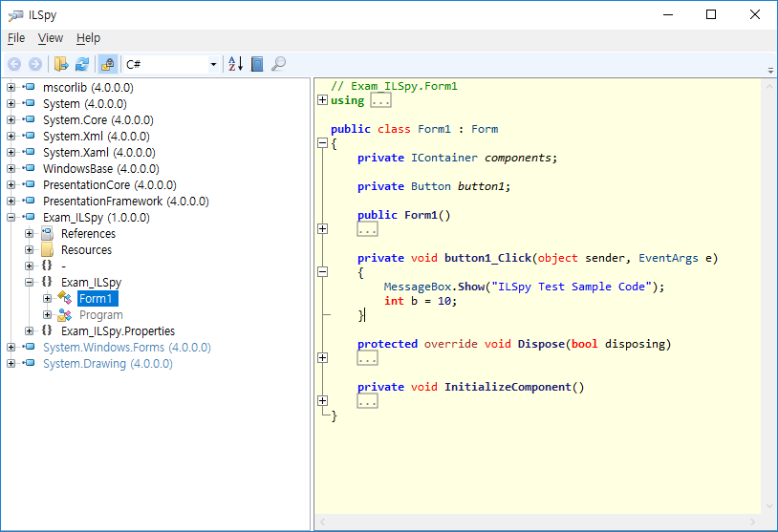Click the dash namespace braces icon
Screen dimensions: 778x532
pos(47,266)
